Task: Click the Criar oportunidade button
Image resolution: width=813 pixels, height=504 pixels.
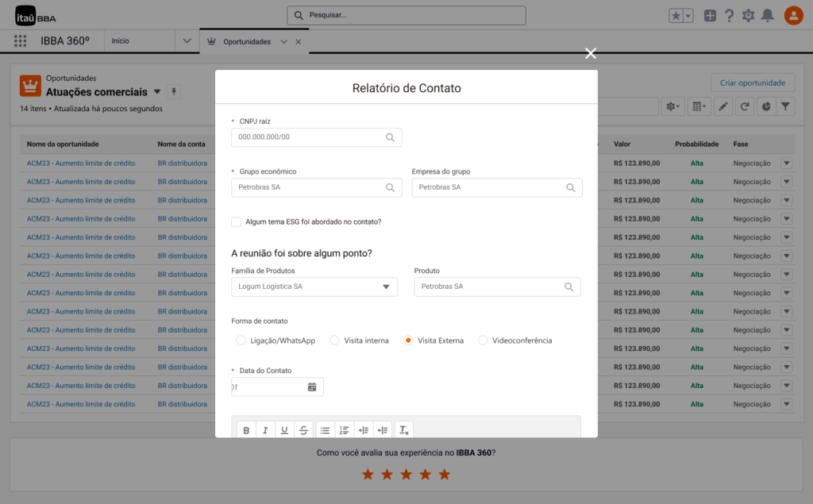Action: [x=752, y=83]
